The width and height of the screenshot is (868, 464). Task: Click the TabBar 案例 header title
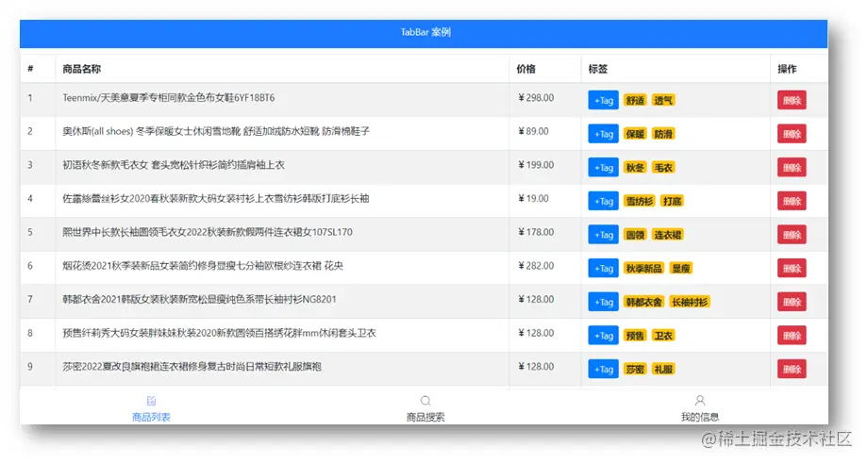426,33
